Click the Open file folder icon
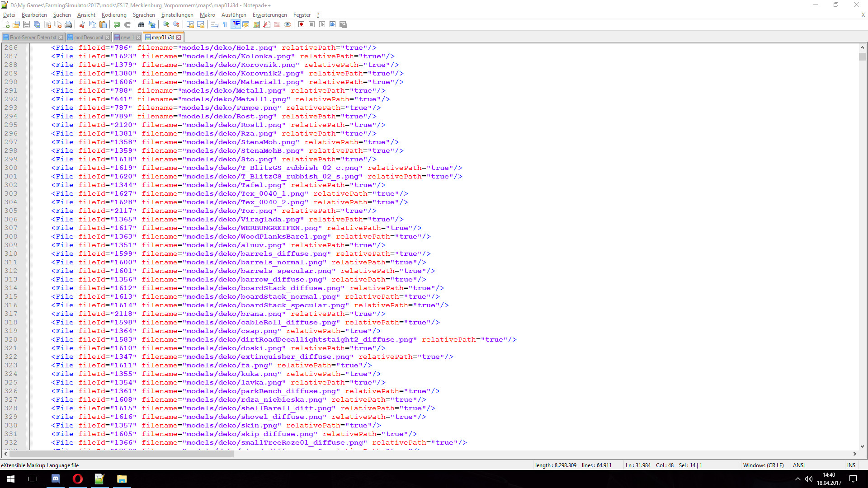The width and height of the screenshot is (868, 488). click(16, 24)
